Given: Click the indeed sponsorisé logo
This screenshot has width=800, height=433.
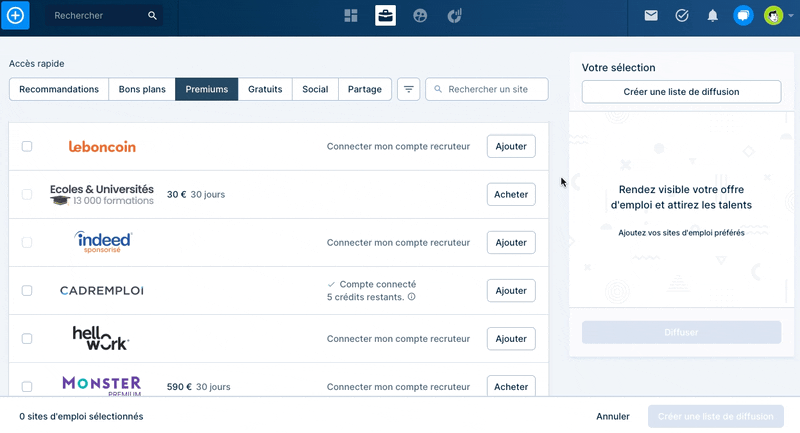Looking at the screenshot, I should click(103, 242).
